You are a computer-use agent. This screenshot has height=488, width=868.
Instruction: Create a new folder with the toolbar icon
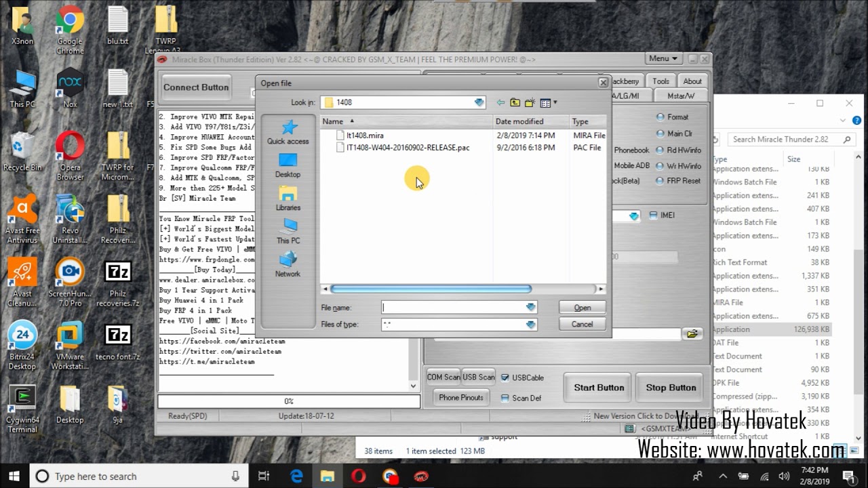pyautogui.click(x=530, y=103)
